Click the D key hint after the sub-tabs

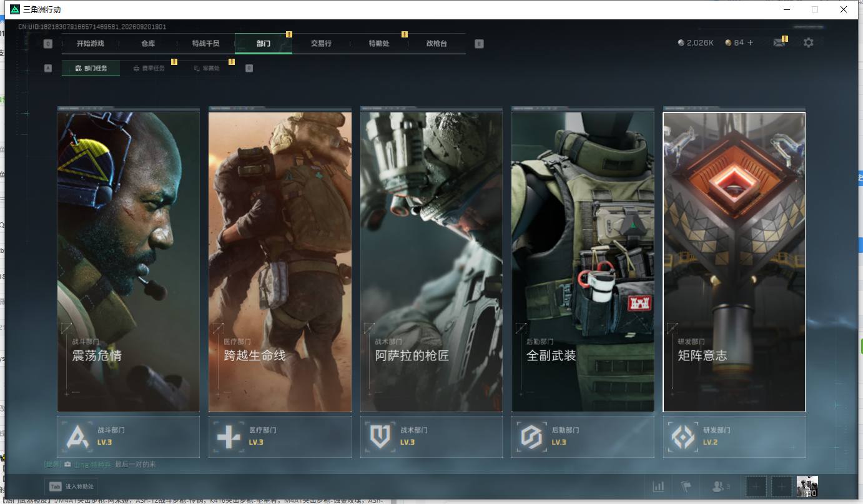pyautogui.click(x=249, y=68)
